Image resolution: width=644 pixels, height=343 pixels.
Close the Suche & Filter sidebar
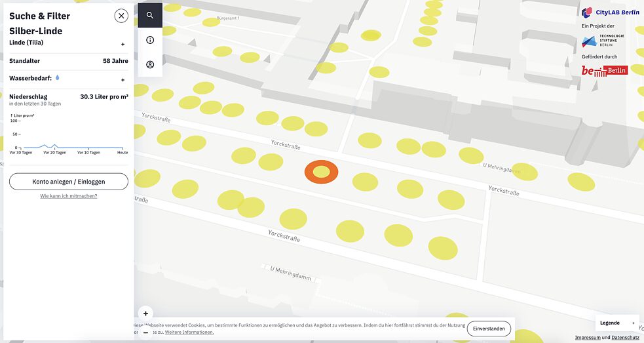(x=121, y=16)
